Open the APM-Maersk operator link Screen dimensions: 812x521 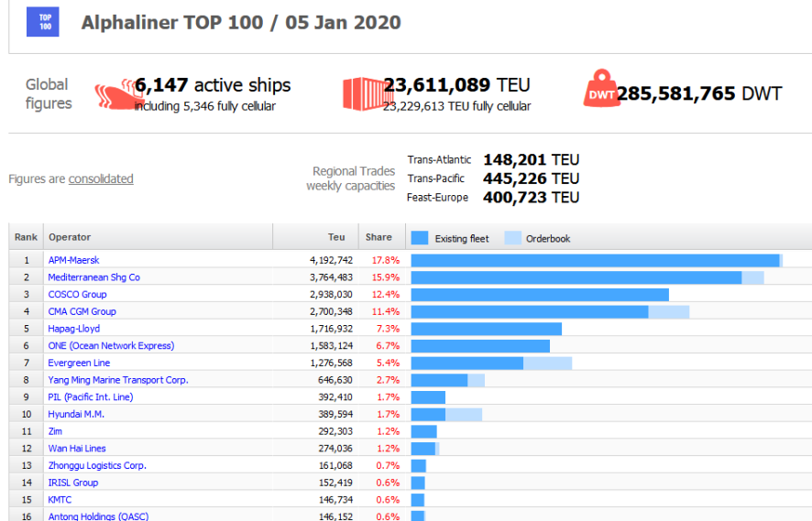[73, 260]
